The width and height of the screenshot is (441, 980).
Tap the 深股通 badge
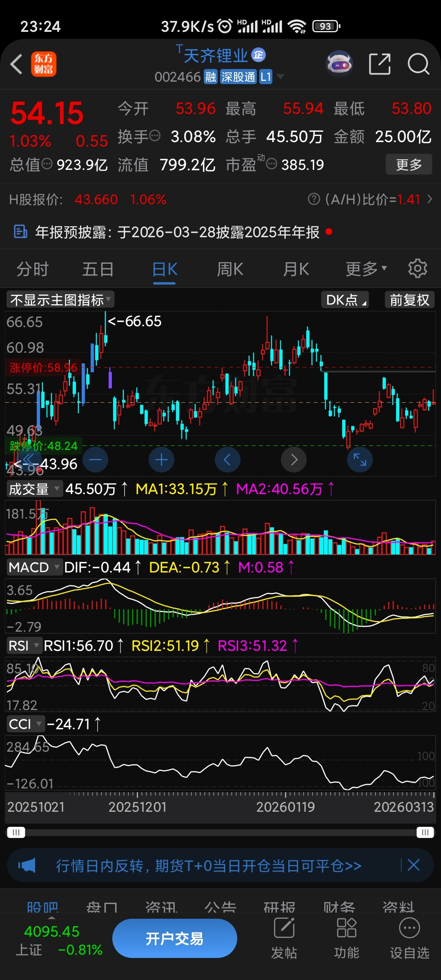click(238, 77)
